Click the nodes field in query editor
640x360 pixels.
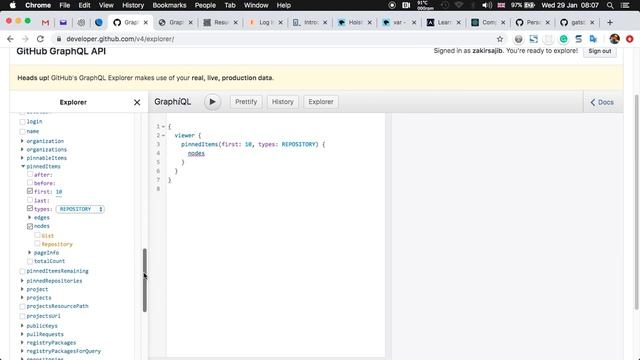point(196,153)
